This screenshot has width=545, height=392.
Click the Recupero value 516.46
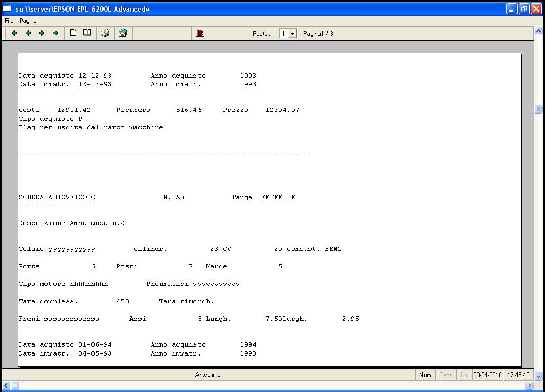tap(189, 110)
